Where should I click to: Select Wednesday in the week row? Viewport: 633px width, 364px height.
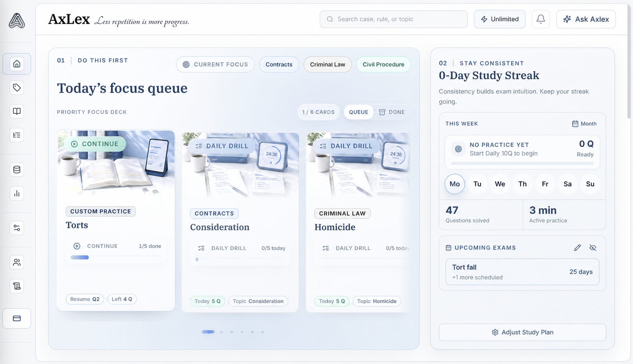(x=500, y=184)
